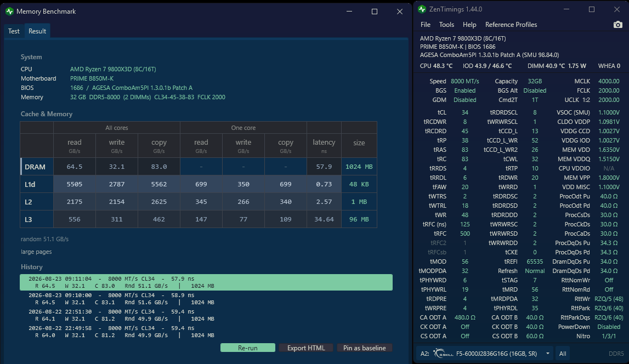Click the 'random 51.1 GB/s' text
629x364 pixels.
point(44,239)
